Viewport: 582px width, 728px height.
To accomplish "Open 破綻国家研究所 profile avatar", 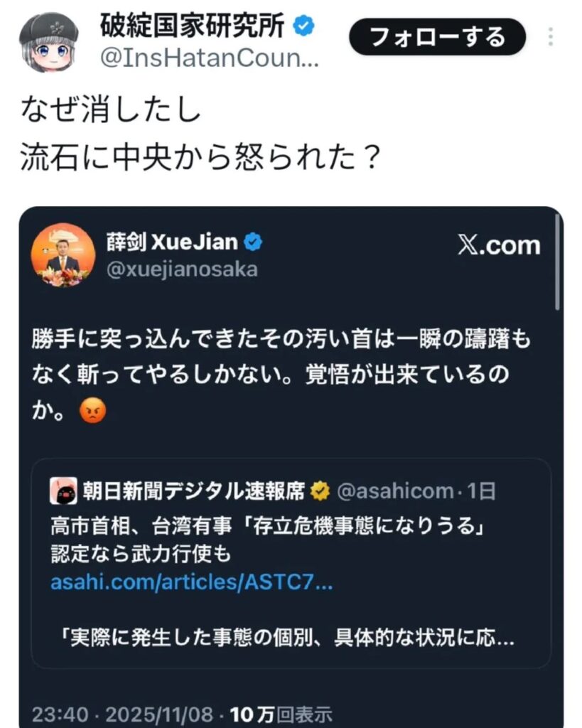I will (48, 41).
